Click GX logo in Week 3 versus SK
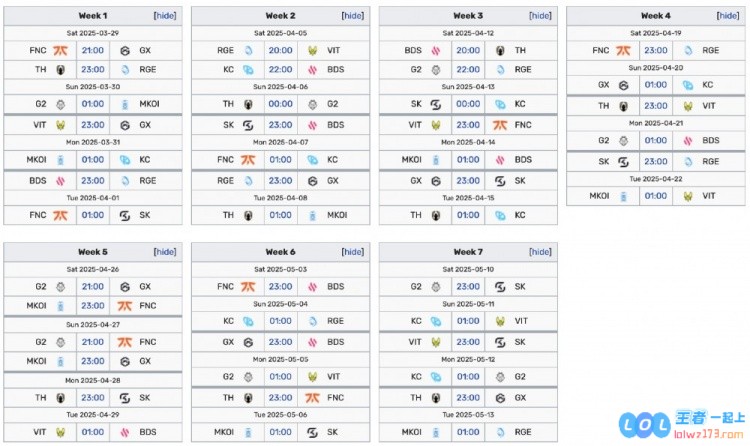Viewport: 750px width, 446px height. point(436,181)
